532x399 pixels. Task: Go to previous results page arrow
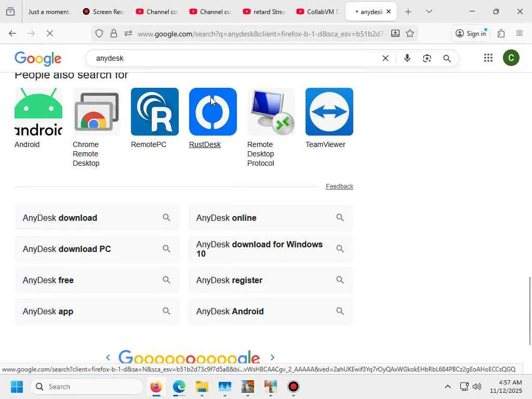(x=108, y=357)
